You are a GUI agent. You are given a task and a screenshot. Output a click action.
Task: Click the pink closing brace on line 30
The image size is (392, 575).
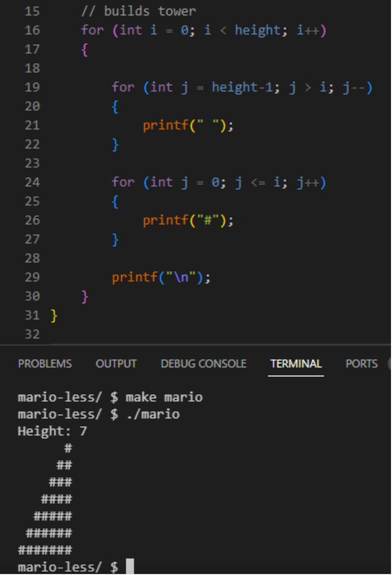click(x=84, y=296)
